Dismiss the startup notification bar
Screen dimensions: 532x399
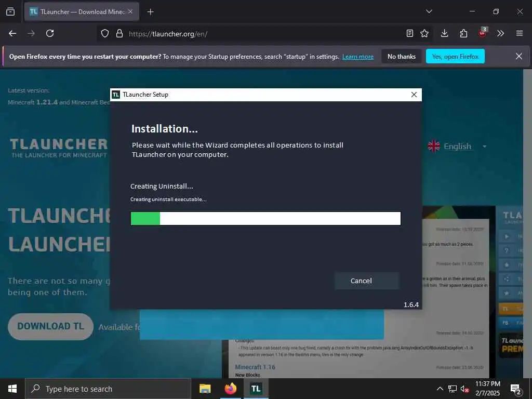(x=519, y=56)
